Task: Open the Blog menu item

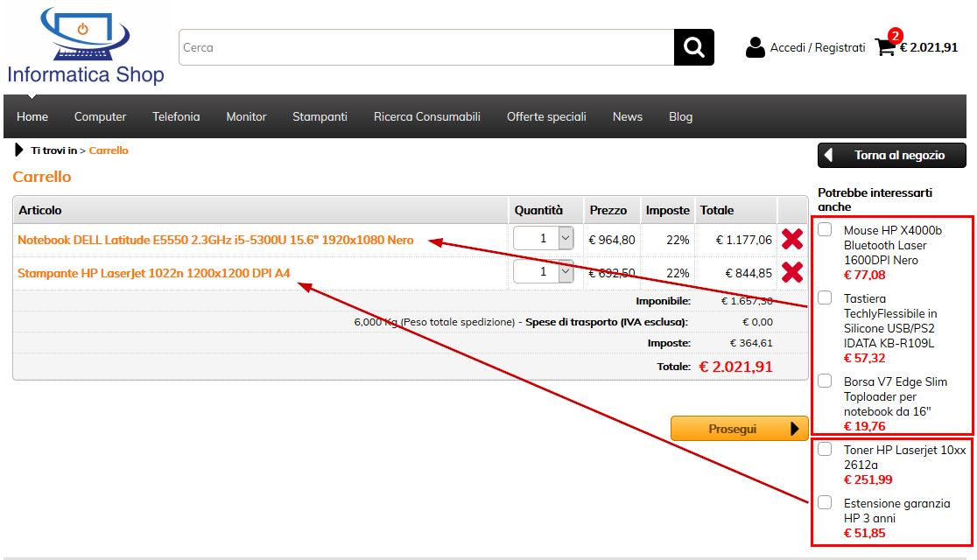Action: tap(680, 116)
